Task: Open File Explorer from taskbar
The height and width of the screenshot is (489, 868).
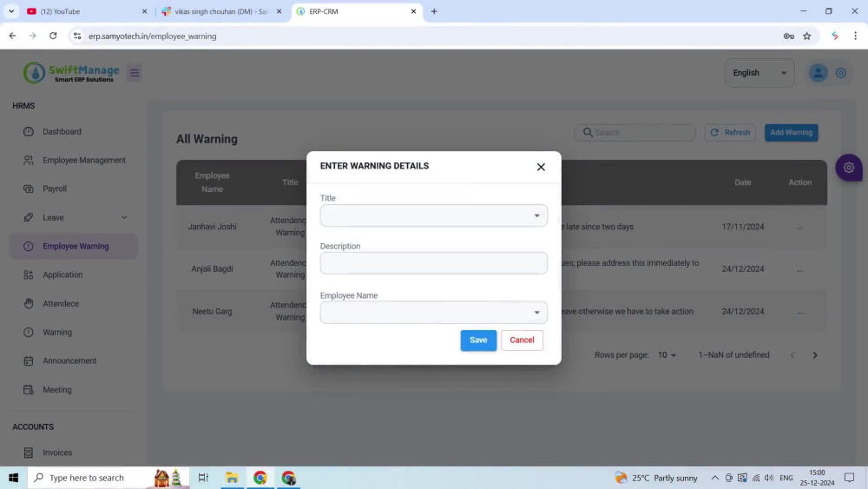Action: point(232,478)
